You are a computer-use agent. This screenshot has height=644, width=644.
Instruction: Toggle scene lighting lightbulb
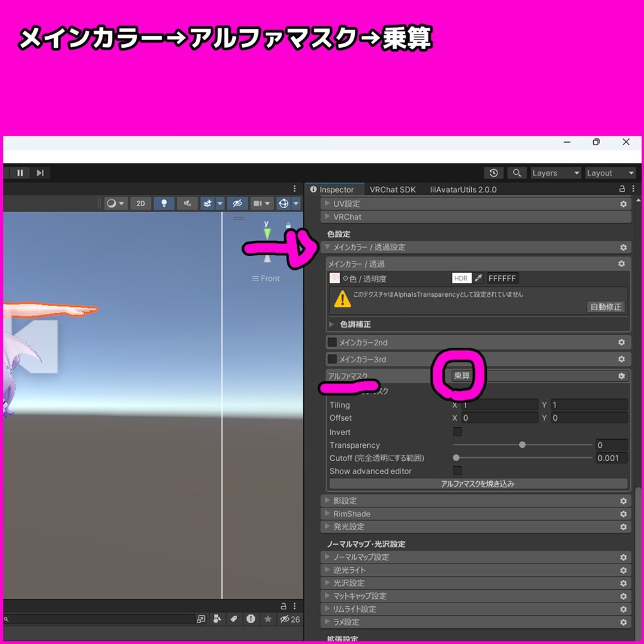(164, 203)
